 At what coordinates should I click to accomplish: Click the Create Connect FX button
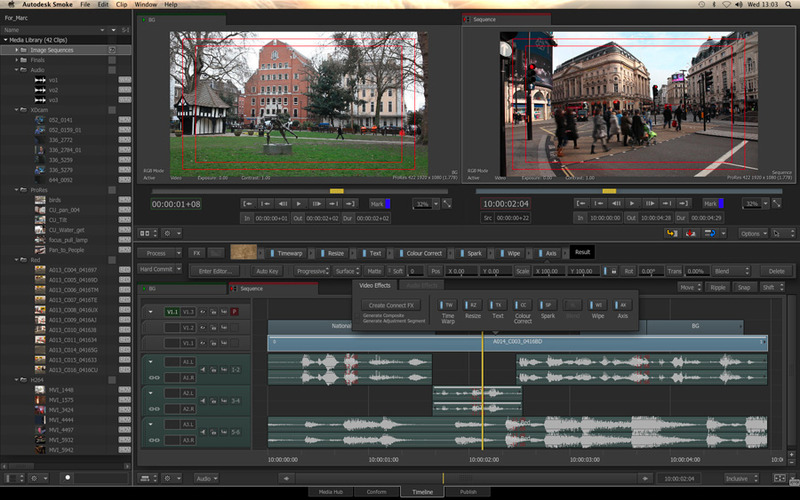(x=391, y=305)
